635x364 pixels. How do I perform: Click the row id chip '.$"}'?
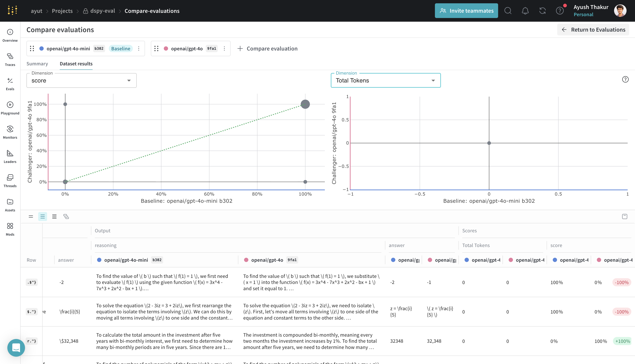point(32,282)
